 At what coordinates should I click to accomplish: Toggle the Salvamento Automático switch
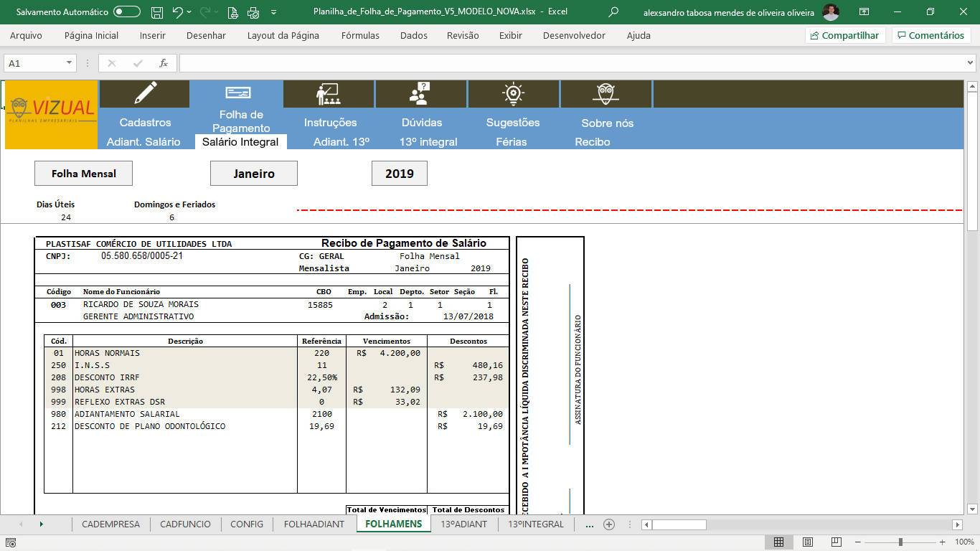[127, 12]
